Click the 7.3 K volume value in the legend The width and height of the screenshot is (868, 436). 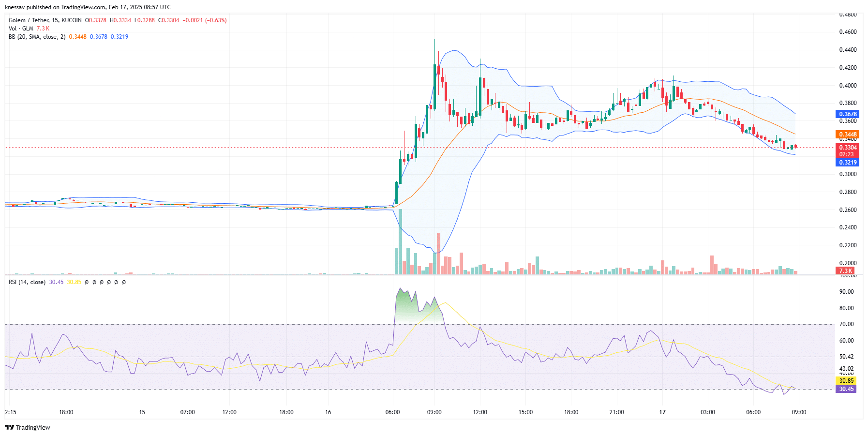(43, 29)
